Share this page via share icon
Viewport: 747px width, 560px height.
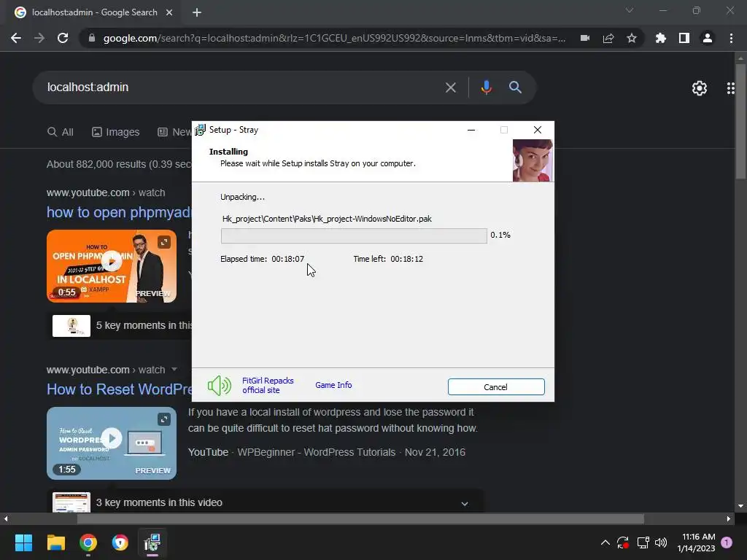pyautogui.click(x=608, y=38)
